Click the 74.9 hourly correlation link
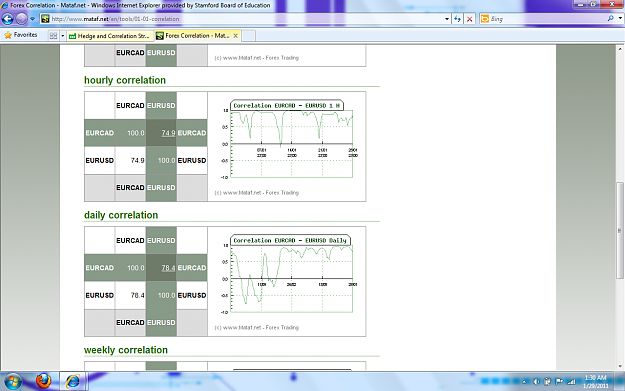This screenshot has width=625, height=391. pos(168,133)
